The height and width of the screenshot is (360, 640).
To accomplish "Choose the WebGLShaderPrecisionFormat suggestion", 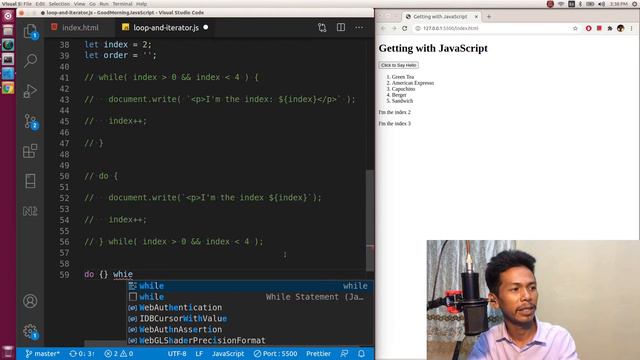I will [250, 340].
